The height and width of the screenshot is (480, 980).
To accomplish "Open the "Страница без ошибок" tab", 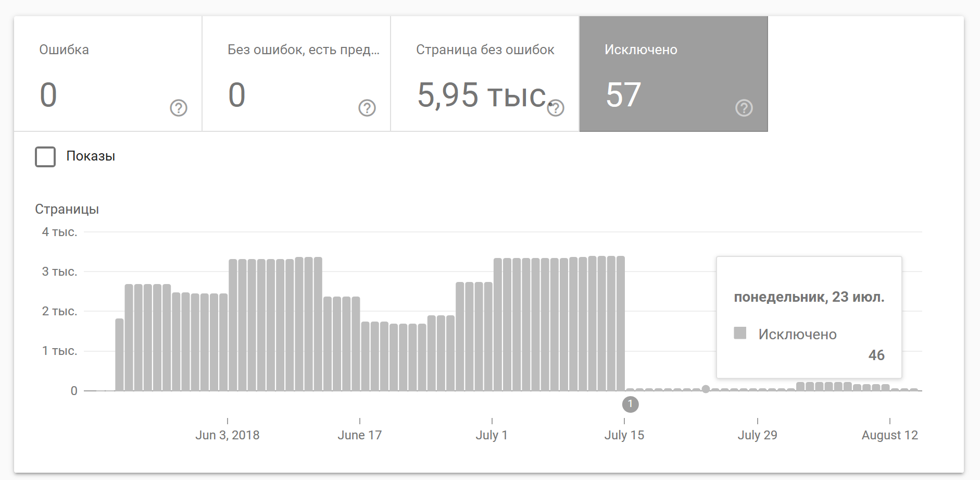I will click(485, 73).
